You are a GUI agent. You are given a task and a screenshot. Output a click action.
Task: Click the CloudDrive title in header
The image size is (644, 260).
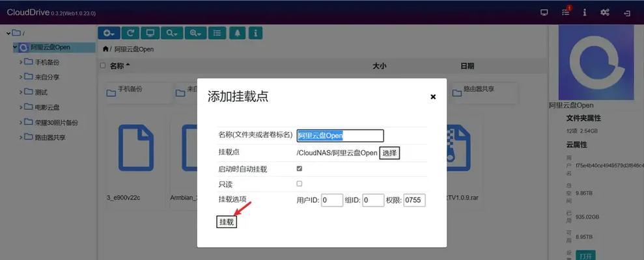[28, 12]
